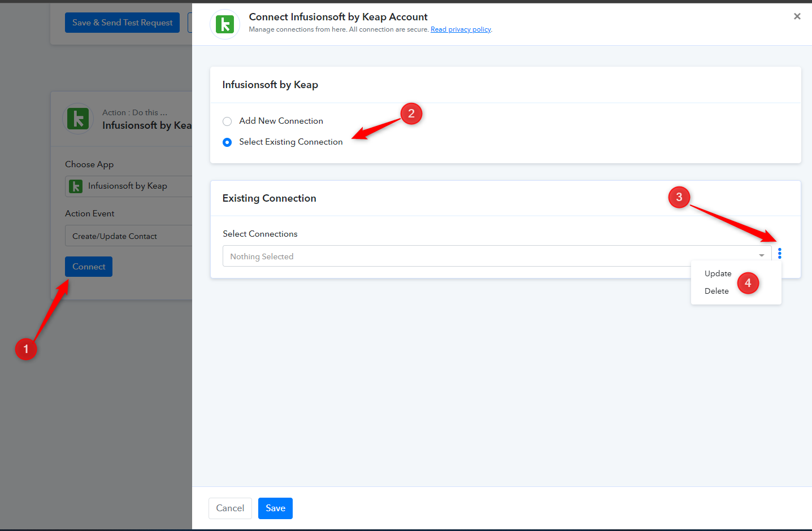Select the Add New Connection radio button
The height and width of the screenshot is (531, 812).
click(227, 121)
